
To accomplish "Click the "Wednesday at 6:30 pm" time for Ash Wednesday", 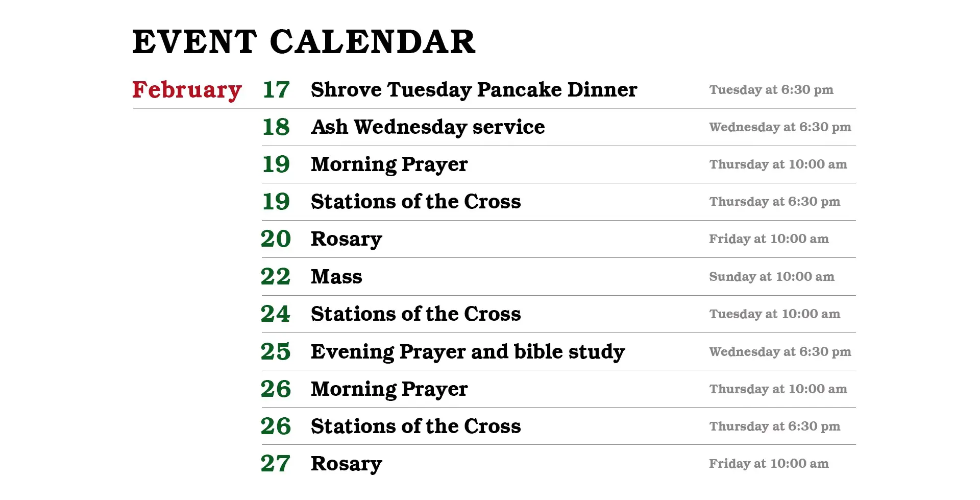I will pos(780,127).
